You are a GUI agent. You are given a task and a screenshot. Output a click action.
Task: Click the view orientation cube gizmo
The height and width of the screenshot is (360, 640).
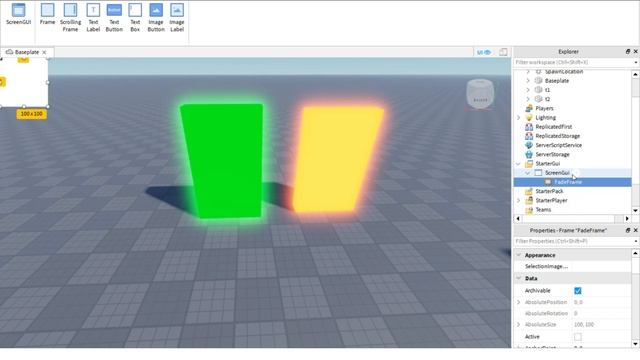(x=480, y=94)
